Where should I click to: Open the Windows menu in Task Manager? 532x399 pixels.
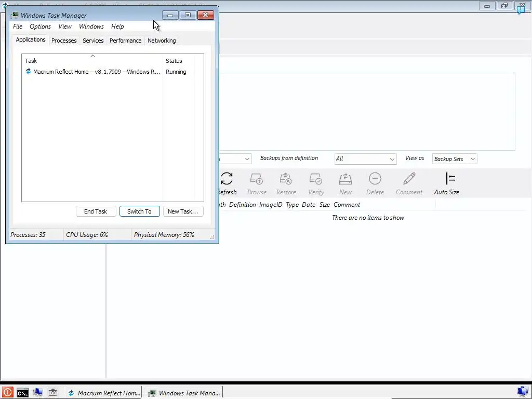(91, 26)
